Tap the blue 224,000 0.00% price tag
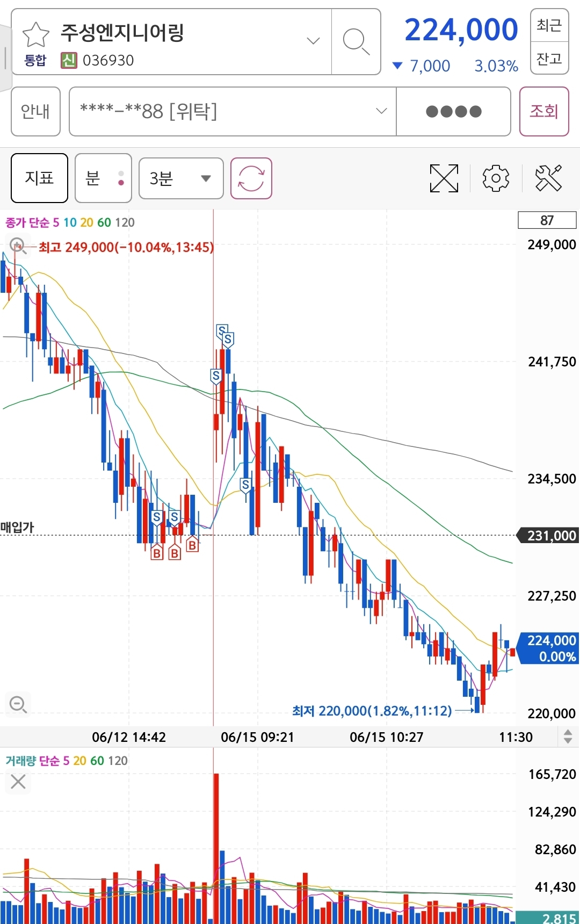580x924 pixels. [x=548, y=648]
